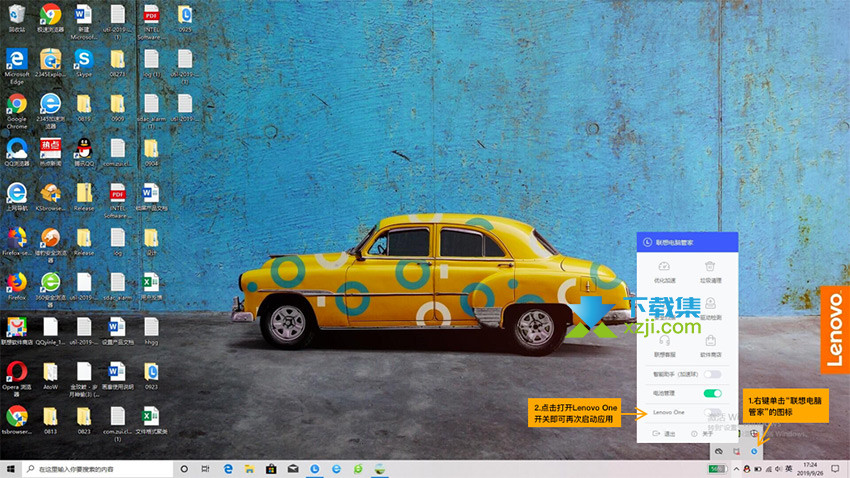Select the 热点新闻 desktop shortcut
Viewport: 850px width, 478px height.
(x=50, y=152)
